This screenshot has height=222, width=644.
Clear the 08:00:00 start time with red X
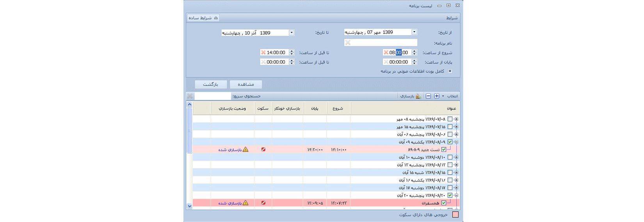[386, 53]
